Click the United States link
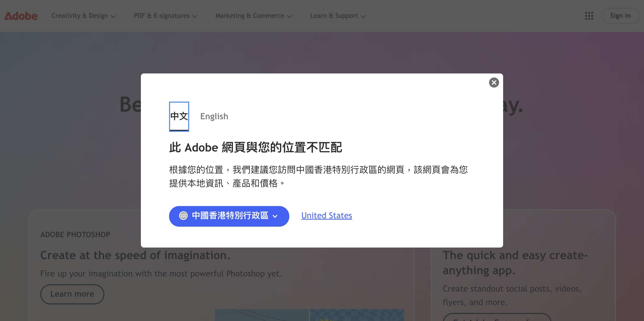This screenshot has width=644, height=321. tap(327, 216)
